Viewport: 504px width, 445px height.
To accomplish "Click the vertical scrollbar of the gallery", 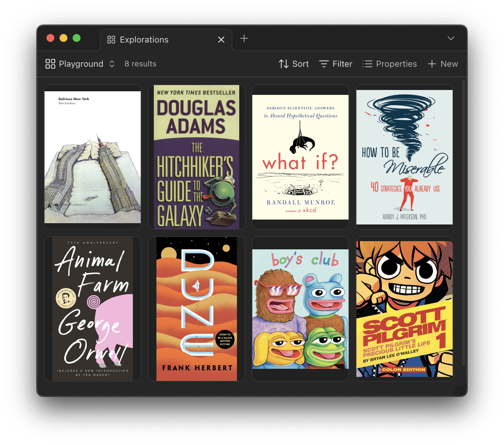I will (463, 222).
